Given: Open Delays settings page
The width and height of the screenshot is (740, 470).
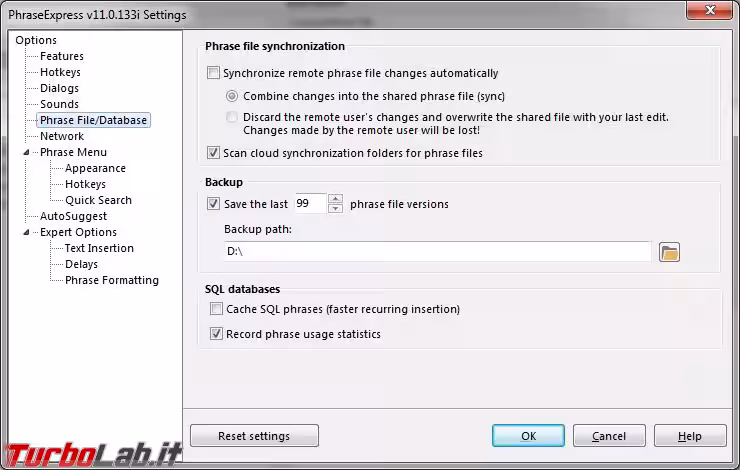Looking at the screenshot, I should (x=81, y=264).
